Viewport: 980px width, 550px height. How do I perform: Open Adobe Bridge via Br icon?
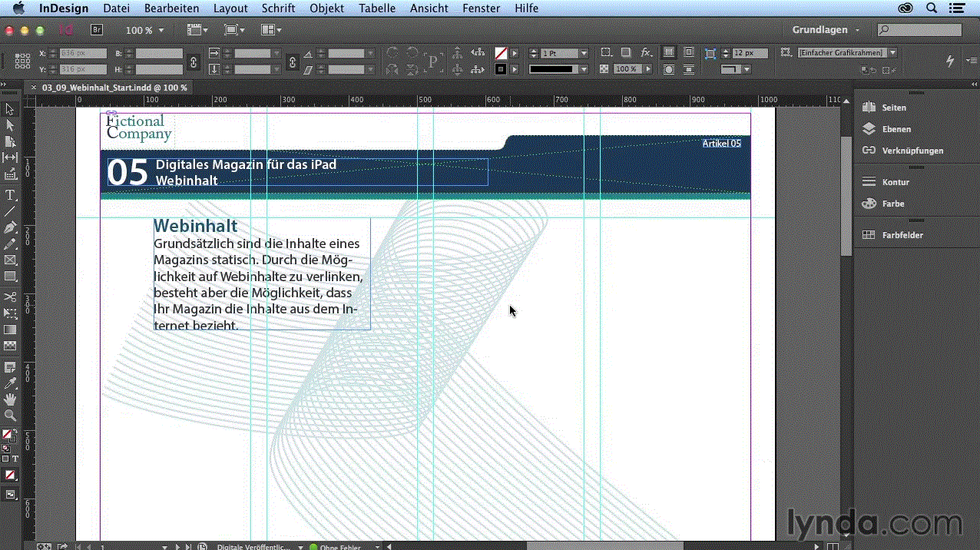pos(97,30)
